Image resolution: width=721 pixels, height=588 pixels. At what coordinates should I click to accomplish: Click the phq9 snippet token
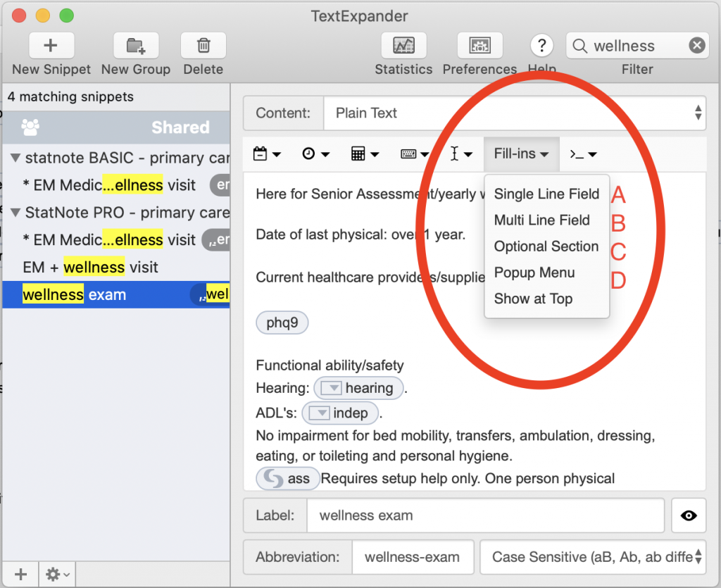(282, 323)
